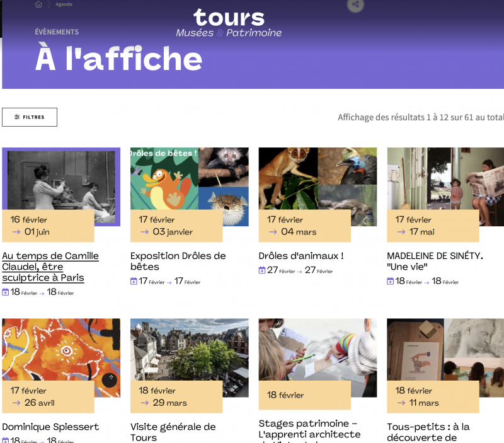Click the home icon in breadcrumb
The height and width of the screenshot is (443, 504).
pyautogui.click(x=38, y=4)
